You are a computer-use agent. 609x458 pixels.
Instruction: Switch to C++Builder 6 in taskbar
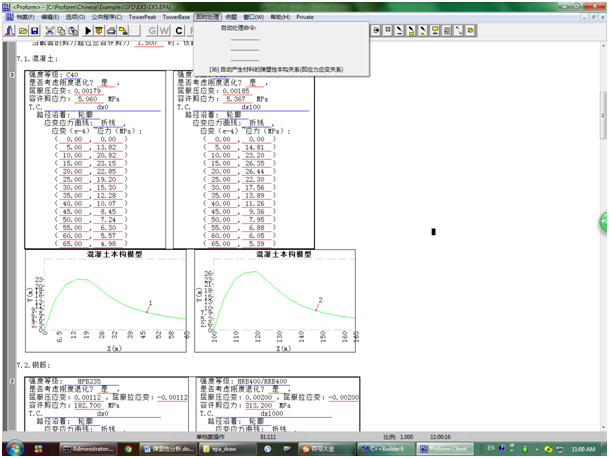coord(385,449)
